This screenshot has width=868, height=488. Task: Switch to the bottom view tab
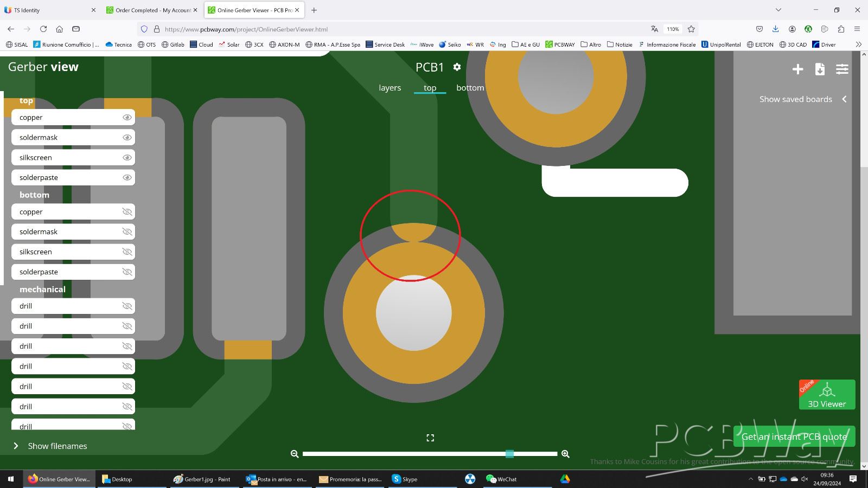click(470, 88)
